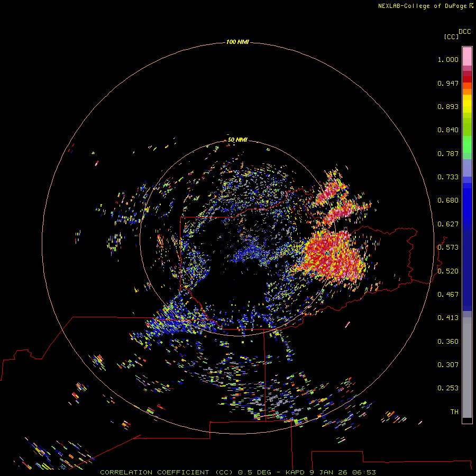
Task: Click the 0.413 scale label
Action: click(448, 318)
